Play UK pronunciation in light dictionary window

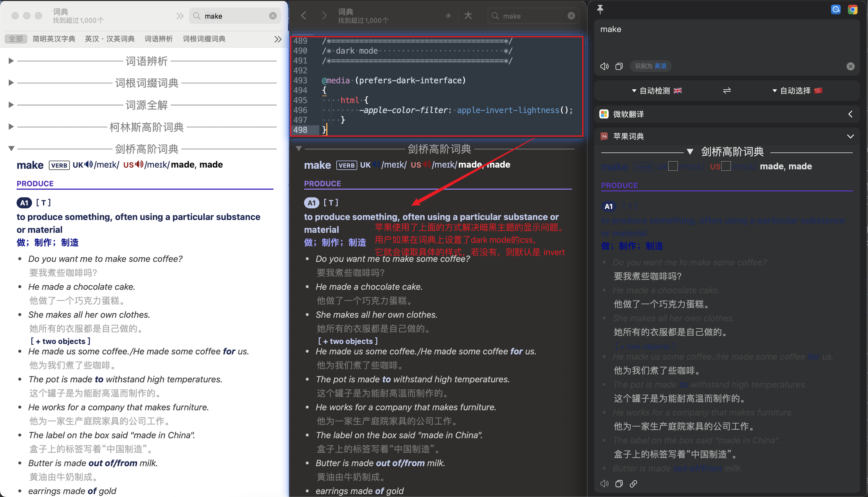coord(89,165)
